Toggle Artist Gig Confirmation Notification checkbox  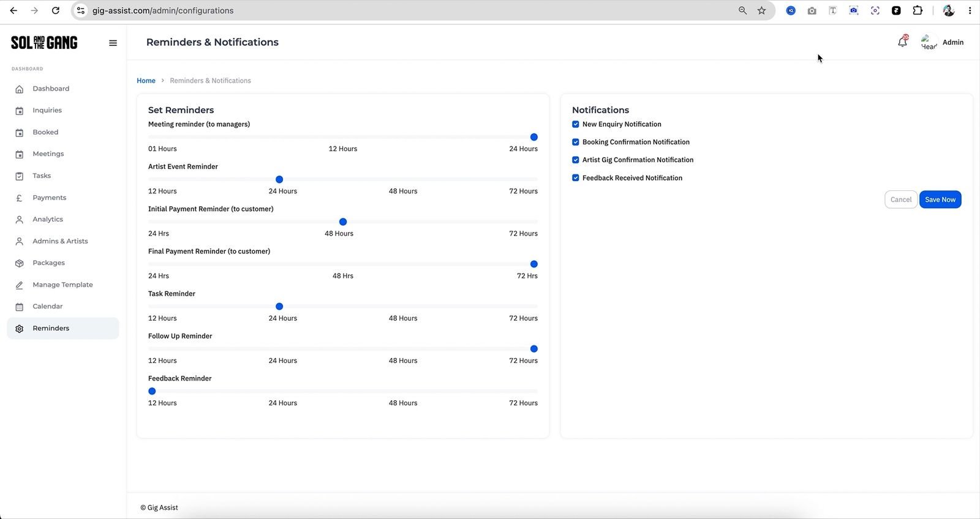coord(576,160)
